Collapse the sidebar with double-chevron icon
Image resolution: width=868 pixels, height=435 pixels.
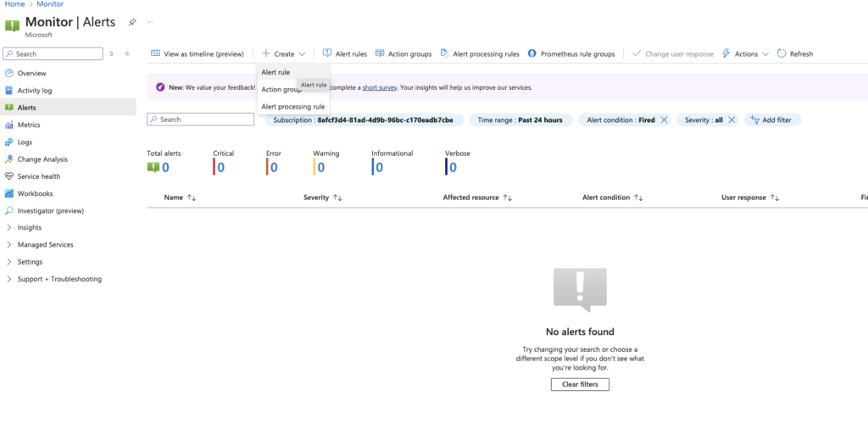coord(127,53)
